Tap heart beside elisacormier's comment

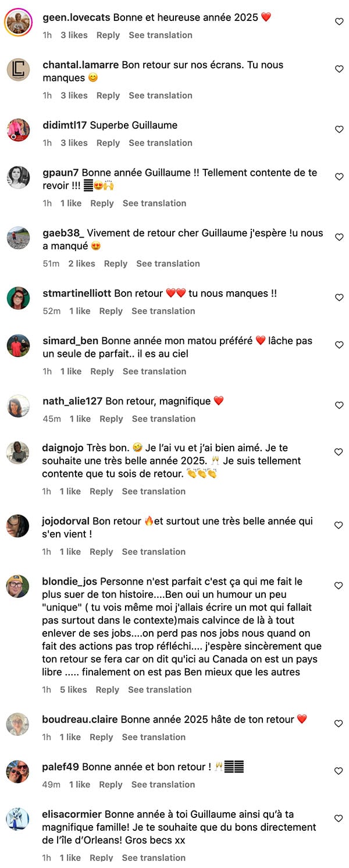click(x=339, y=819)
